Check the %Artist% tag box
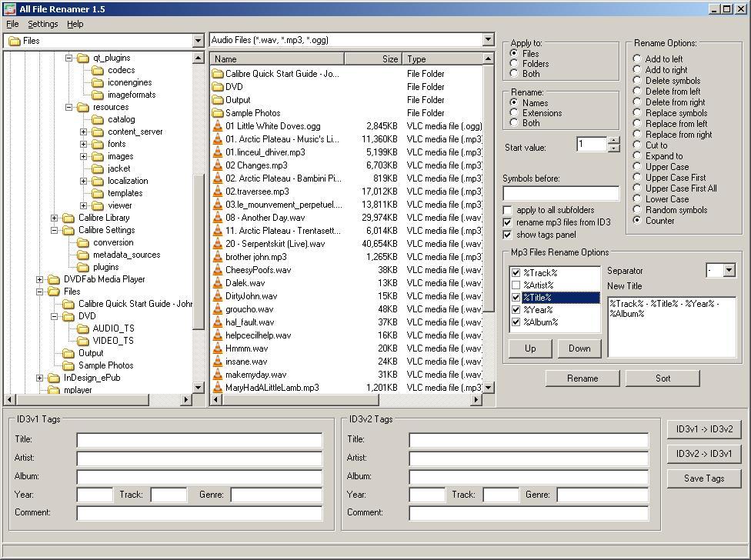Screen dimensions: 751x560 (516, 285)
